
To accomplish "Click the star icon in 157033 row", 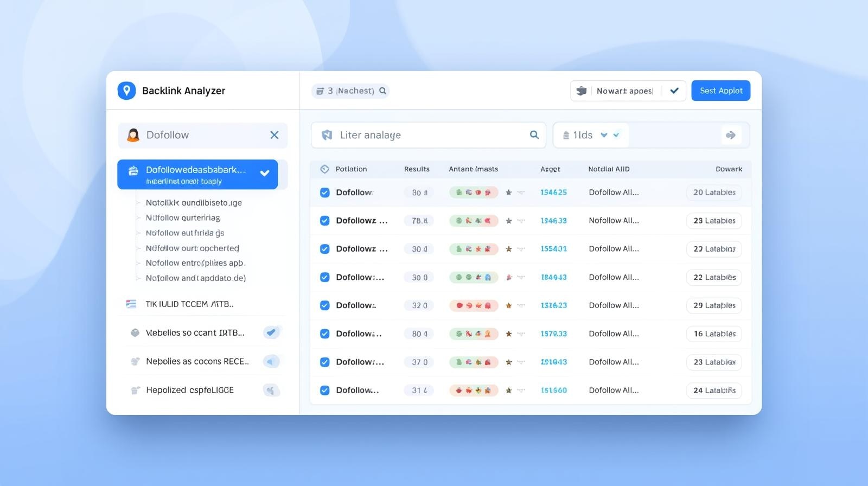I will pyautogui.click(x=508, y=334).
